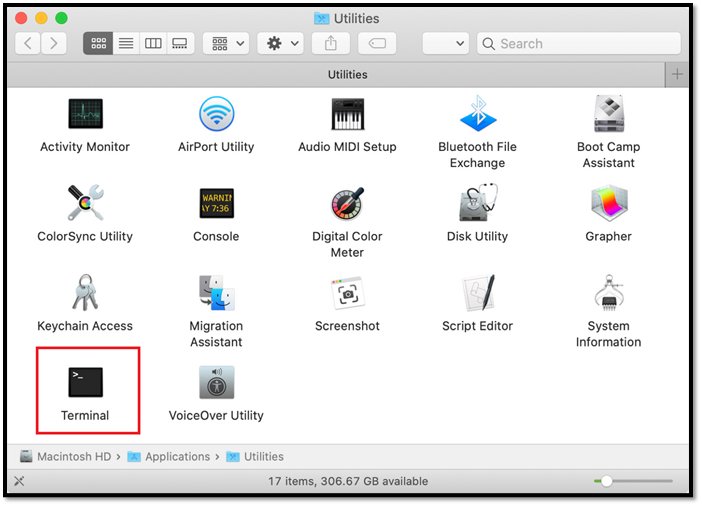Switch to gallery view
The image size is (702, 506).
coord(180,43)
